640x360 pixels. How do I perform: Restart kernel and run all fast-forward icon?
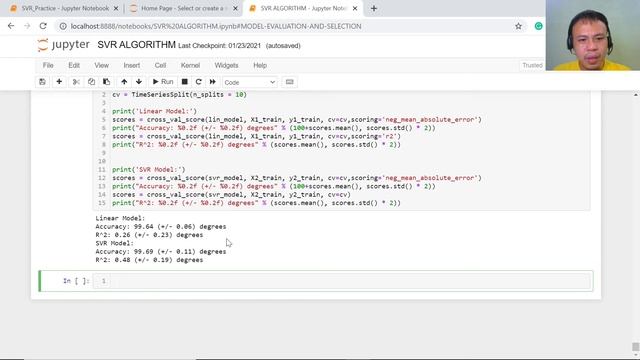(213, 82)
